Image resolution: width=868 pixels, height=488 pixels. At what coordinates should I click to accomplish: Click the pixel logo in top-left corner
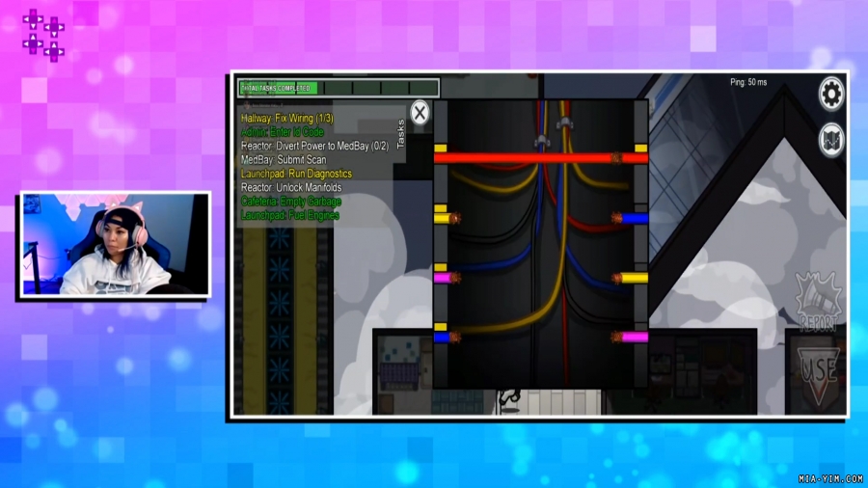tap(43, 35)
